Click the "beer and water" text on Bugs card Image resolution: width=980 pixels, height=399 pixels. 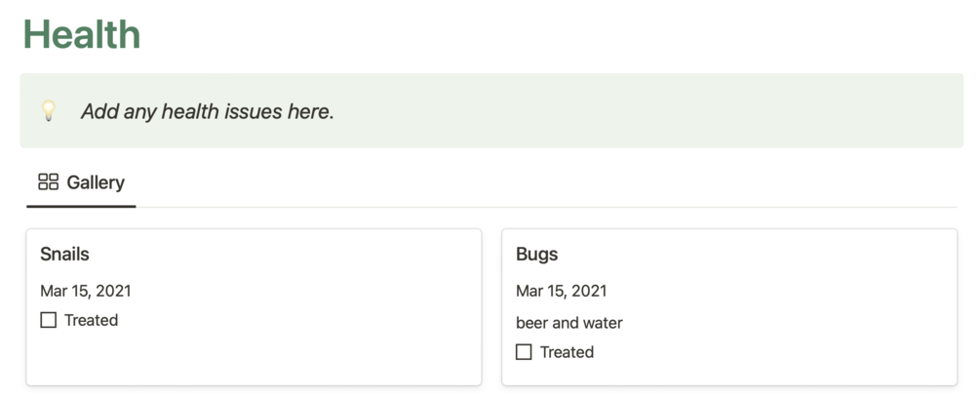click(x=569, y=323)
